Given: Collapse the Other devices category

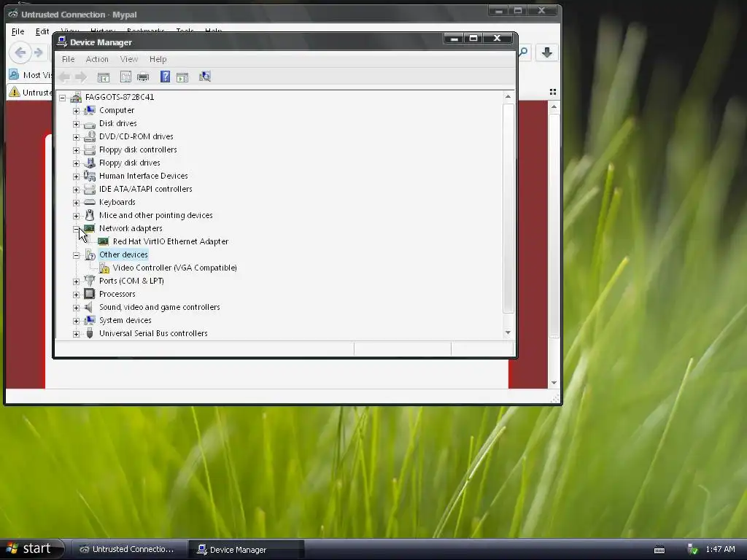Looking at the screenshot, I should pos(76,255).
